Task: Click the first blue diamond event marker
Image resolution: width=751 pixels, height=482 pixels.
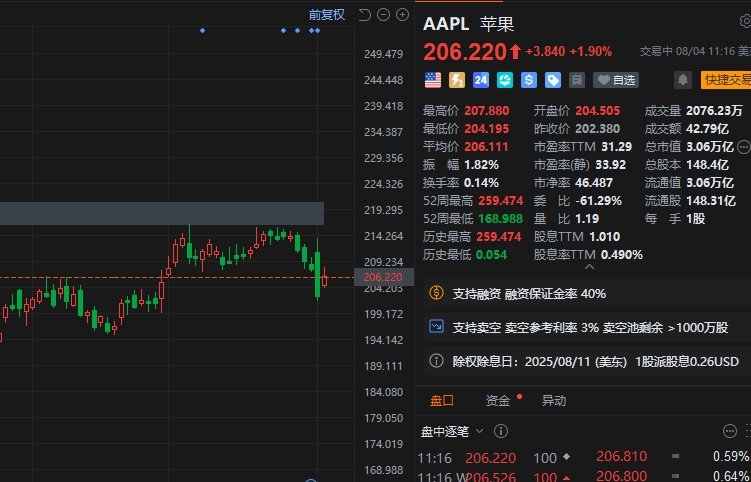Action: pyautogui.click(x=203, y=31)
